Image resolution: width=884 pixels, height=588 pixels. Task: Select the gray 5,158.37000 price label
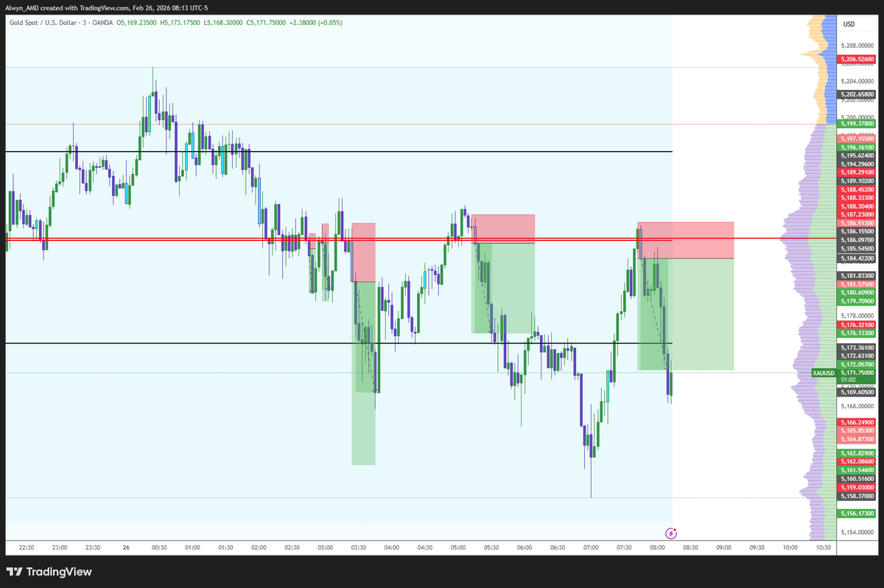pos(857,496)
